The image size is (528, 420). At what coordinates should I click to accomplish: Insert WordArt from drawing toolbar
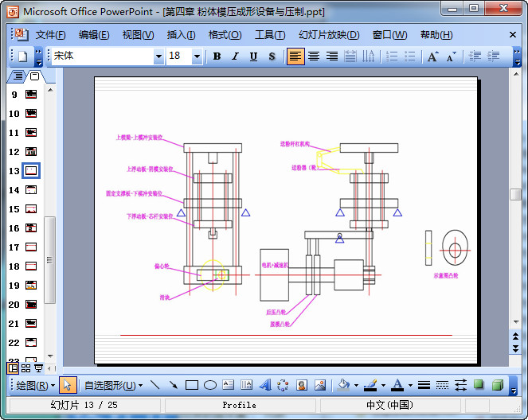point(265,385)
